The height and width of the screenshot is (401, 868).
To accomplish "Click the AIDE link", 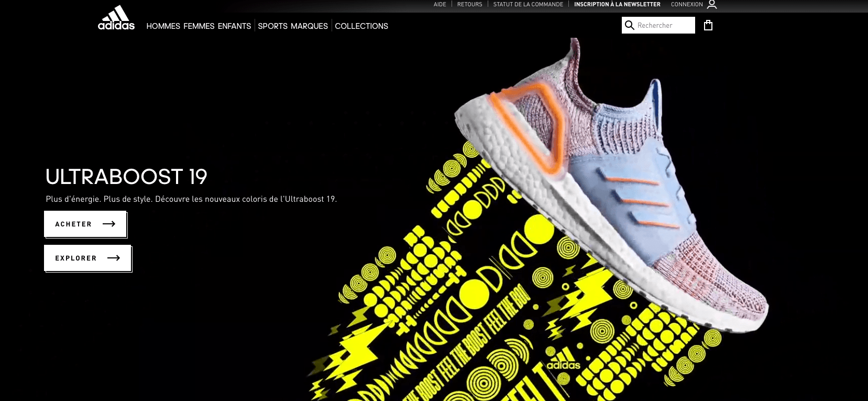I will (x=440, y=4).
